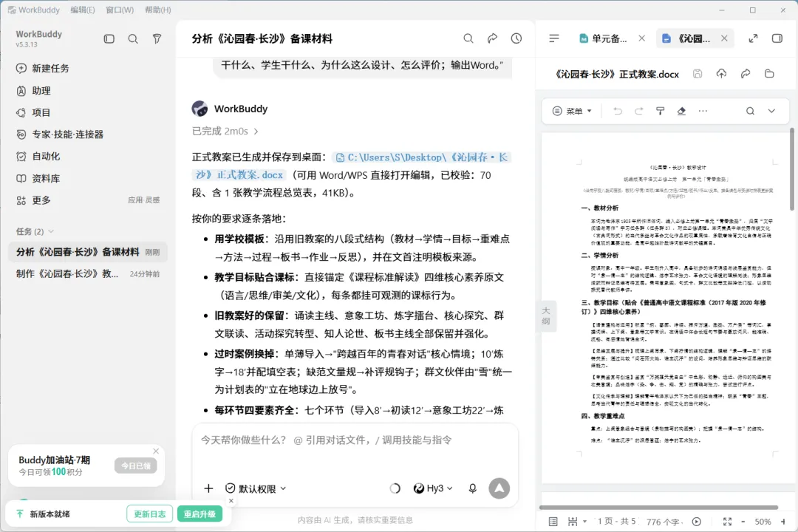Save the document with disk icon
The image size is (798, 532).
[698, 74]
